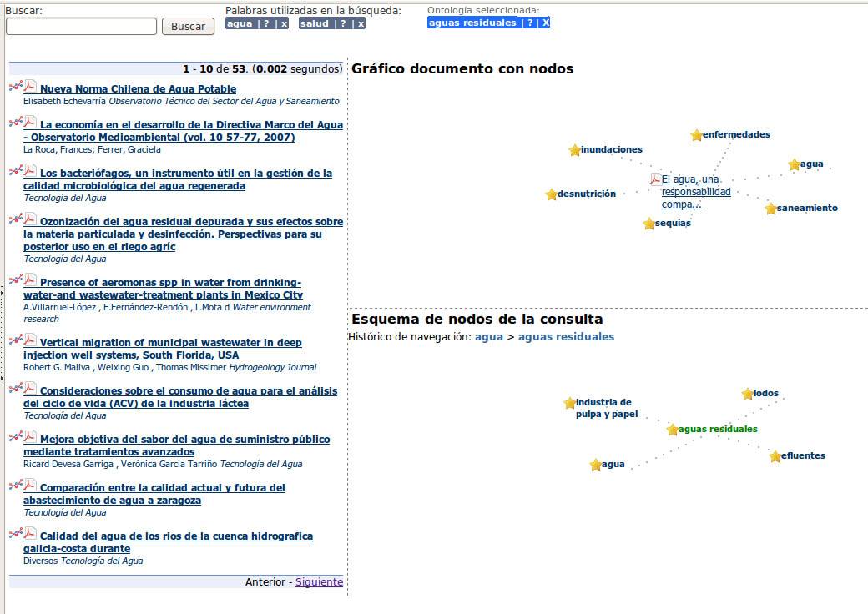Open 'Comparación entre la calidad actual' link

coord(154,494)
